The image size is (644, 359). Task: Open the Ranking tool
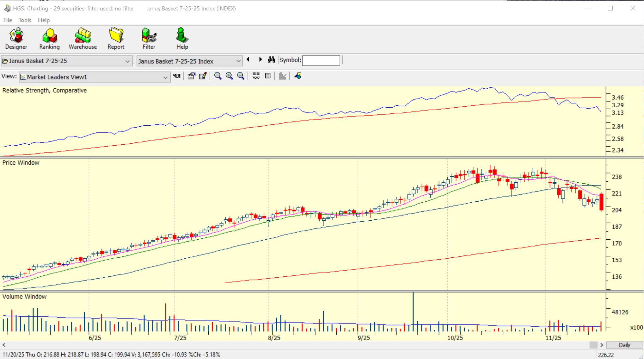point(49,39)
